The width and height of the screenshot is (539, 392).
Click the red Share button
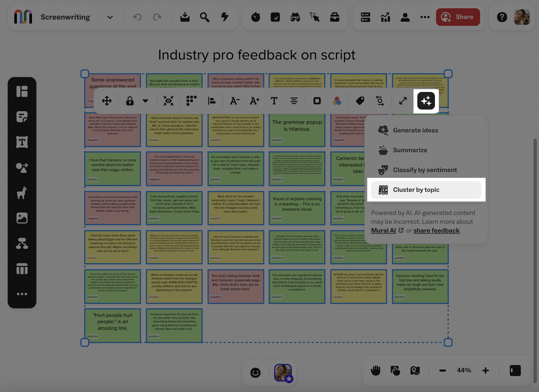pos(458,17)
